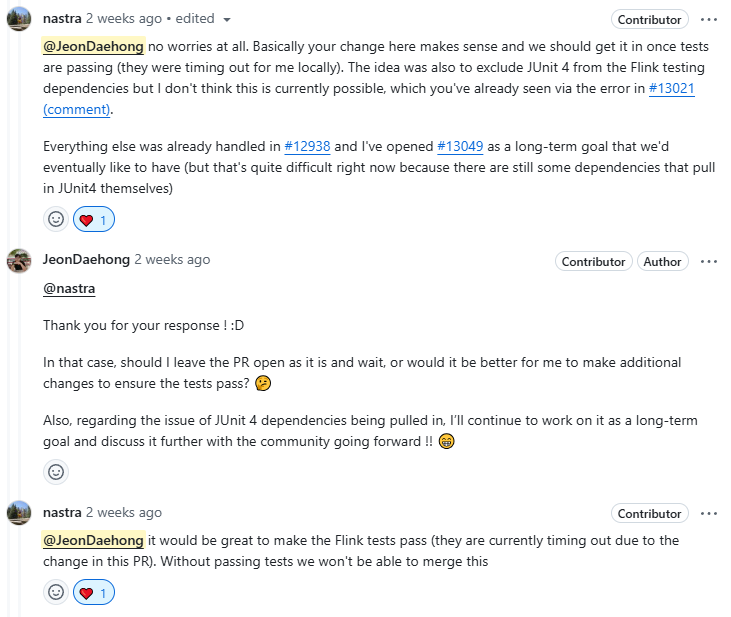731x617 pixels.
Task: Click the JeonDaehong username header
Action: [x=86, y=259]
